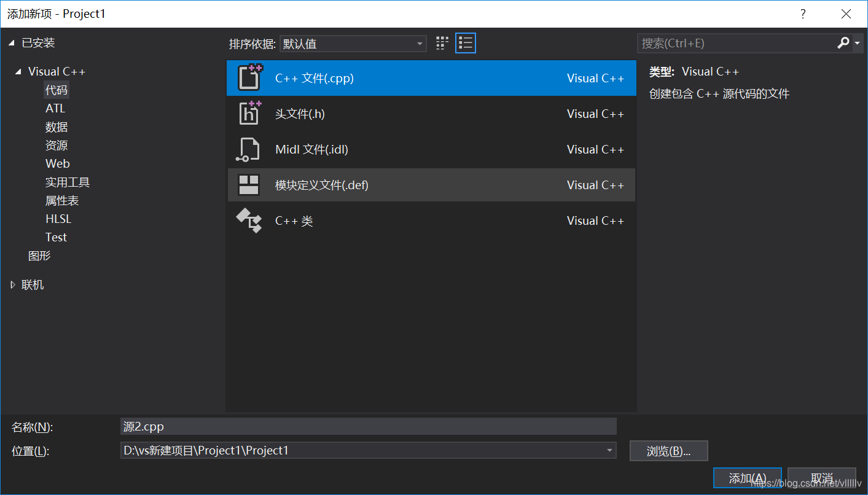This screenshot has width=868, height=495.
Task: Click the header file (.h) template icon
Action: [x=250, y=113]
